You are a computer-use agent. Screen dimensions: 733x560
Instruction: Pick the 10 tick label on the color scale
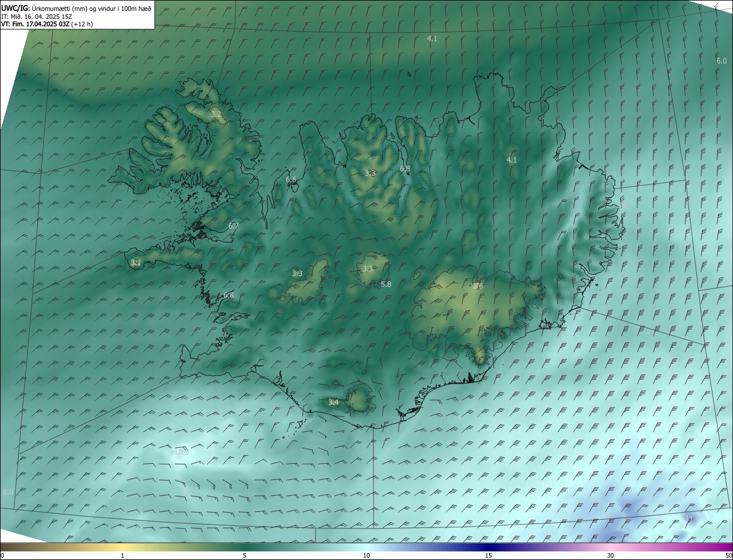tap(366, 555)
